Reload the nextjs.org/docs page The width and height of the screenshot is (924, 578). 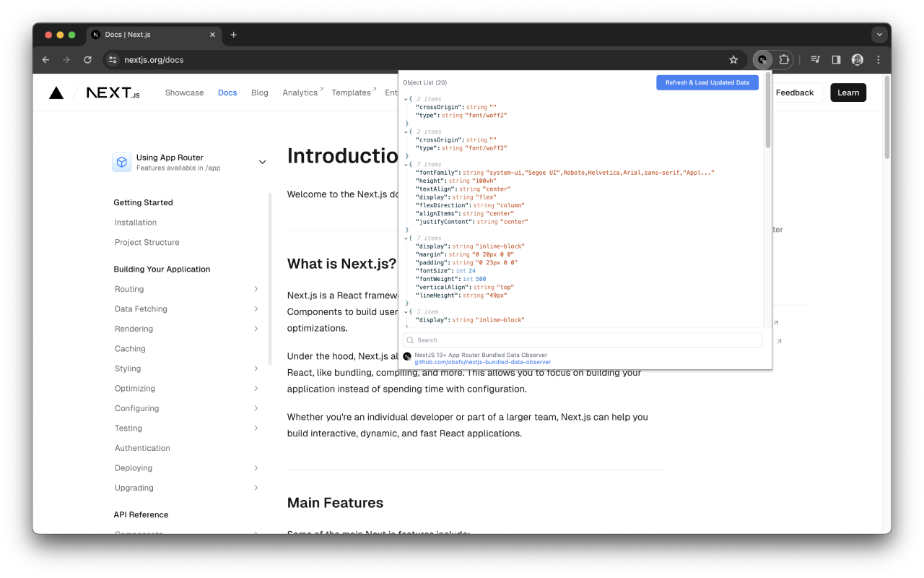87,60
